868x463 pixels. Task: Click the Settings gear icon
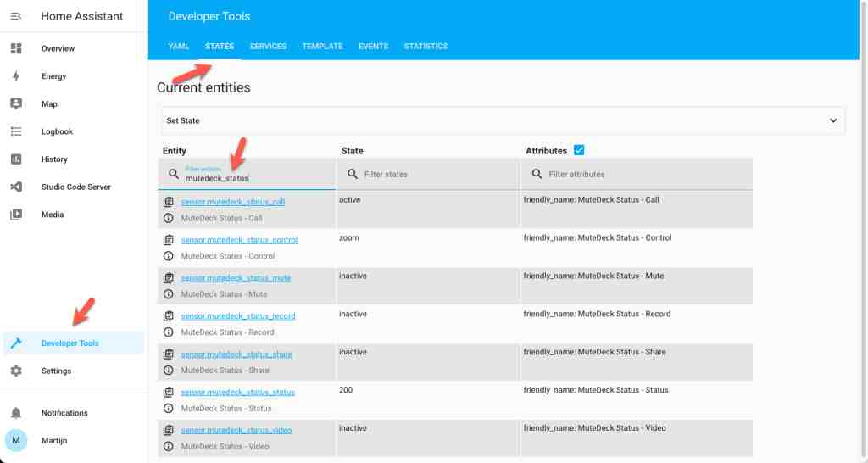[16, 371]
